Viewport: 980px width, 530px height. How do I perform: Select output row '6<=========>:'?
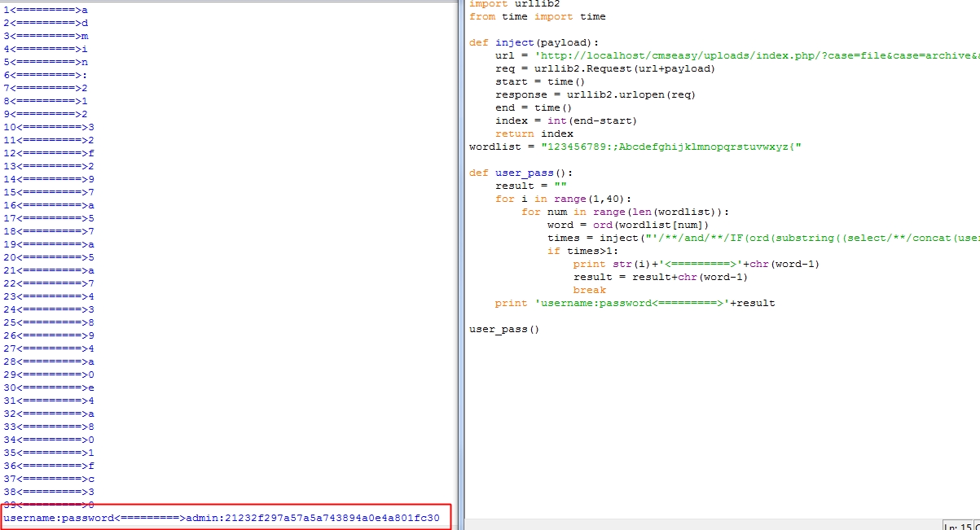point(46,75)
